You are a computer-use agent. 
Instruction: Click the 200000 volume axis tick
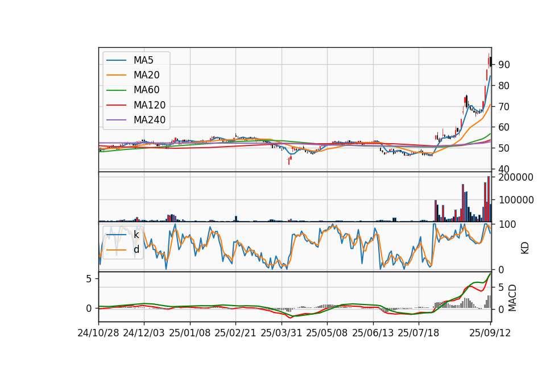pos(516,177)
